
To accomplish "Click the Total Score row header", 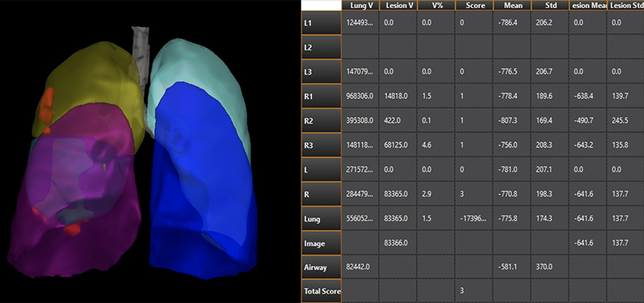I will 321,291.
